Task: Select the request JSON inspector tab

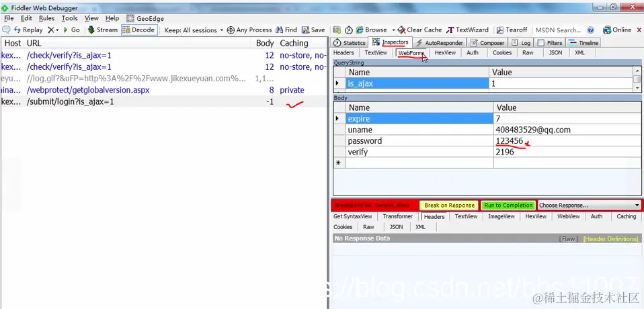Action: pos(555,52)
